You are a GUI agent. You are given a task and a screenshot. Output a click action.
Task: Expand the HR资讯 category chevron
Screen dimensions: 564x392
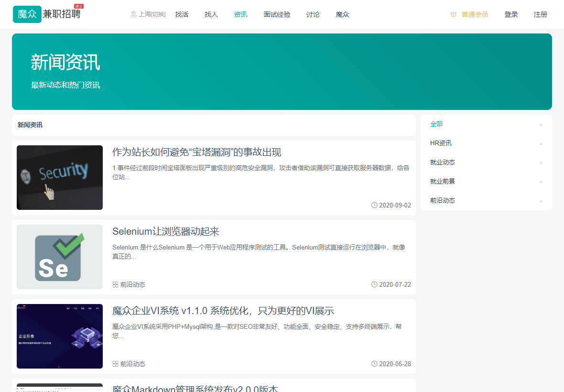click(541, 144)
